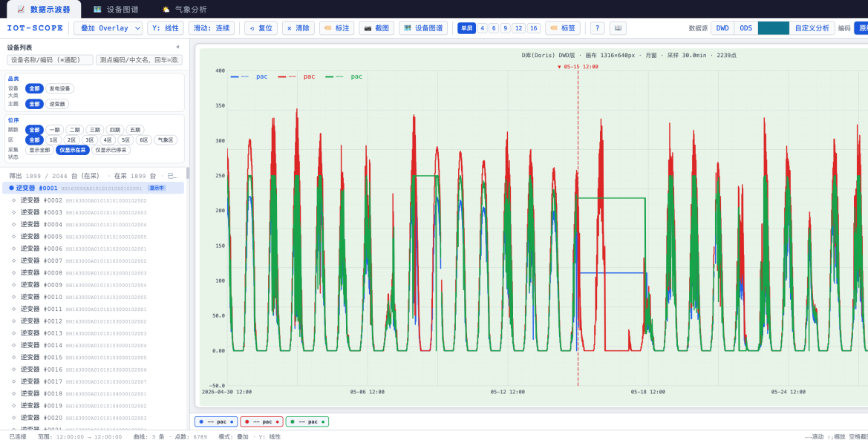The width and height of the screenshot is (868, 443).
Task: Select 单屏 single-screen layout
Action: click(466, 28)
